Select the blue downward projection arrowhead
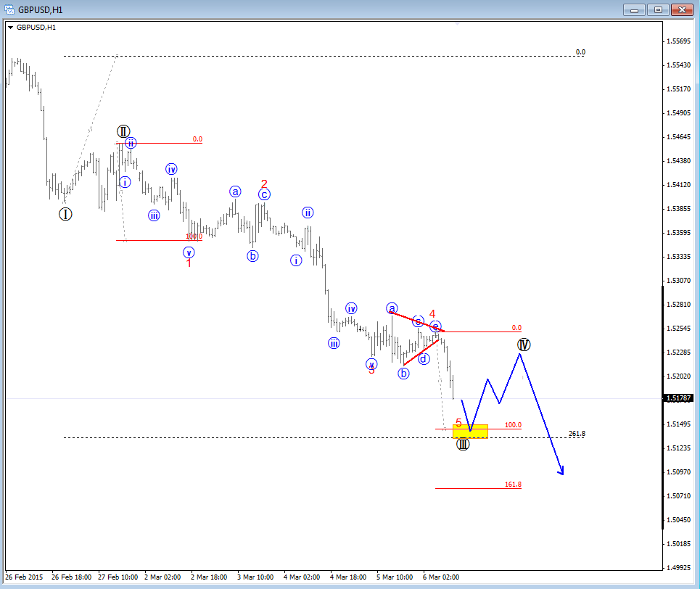Image resolution: width=700 pixels, height=589 pixels. (561, 471)
